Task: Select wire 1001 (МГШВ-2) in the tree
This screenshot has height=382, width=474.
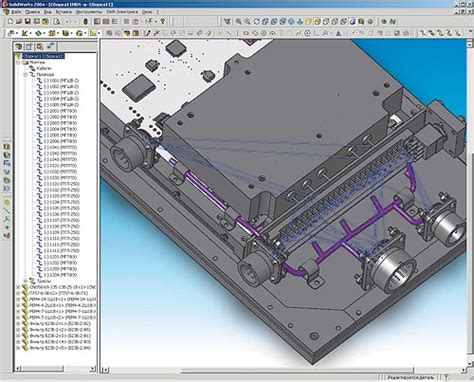Action: 62,81
